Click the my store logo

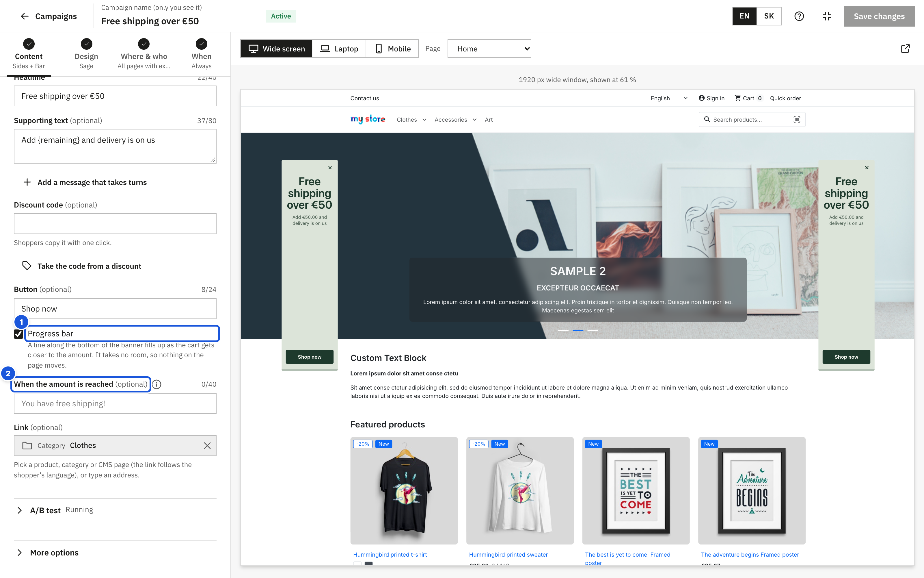pyautogui.click(x=368, y=120)
